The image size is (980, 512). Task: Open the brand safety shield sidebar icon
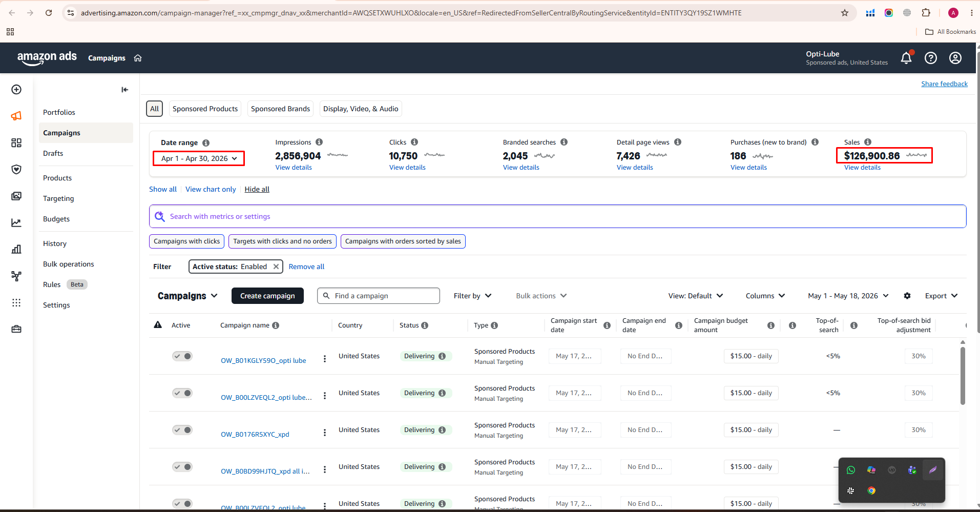(x=16, y=170)
